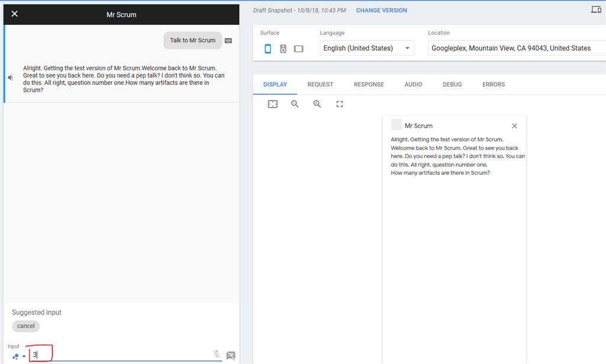This screenshot has width=606, height=364.
Task: Switch to the DEBUG tab
Action: [x=452, y=84]
